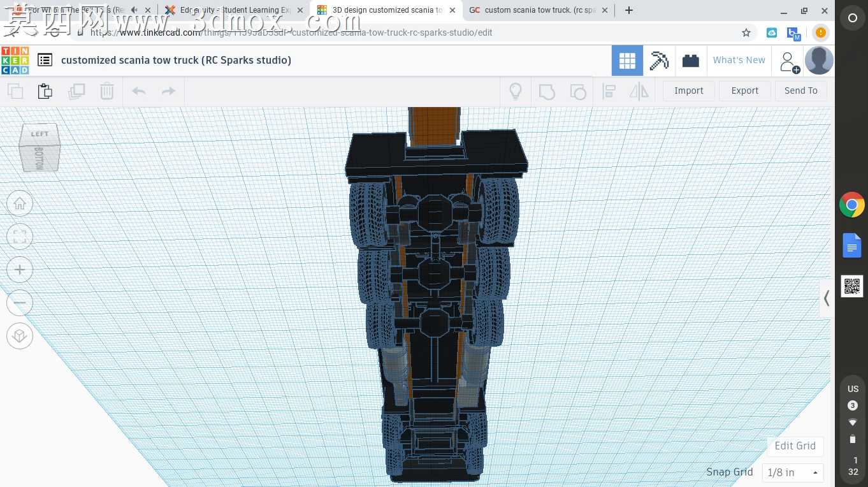Undo the last action
Image resolution: width=868 pixels, height=487 pixels.
139,91
